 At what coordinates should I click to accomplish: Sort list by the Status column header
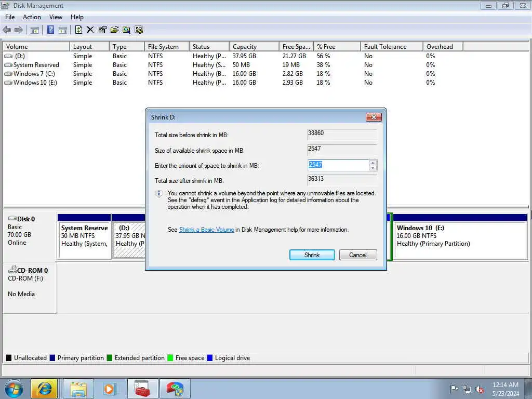click(209, 46)
